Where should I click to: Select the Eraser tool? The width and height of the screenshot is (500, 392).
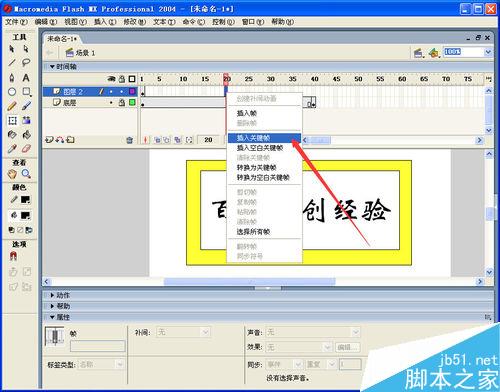(x=26, y=149)
